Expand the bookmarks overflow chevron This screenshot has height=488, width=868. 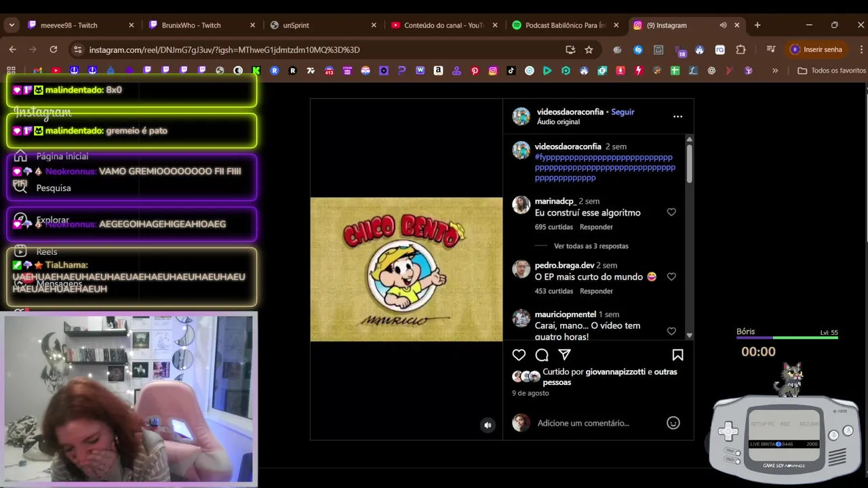(775, 70)
